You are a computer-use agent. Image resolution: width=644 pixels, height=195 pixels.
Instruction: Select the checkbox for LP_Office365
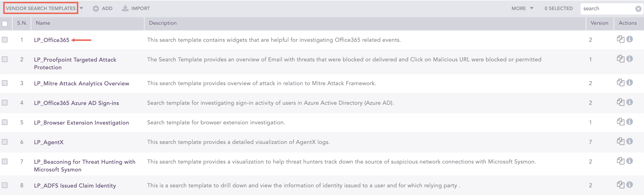(4, 39)
